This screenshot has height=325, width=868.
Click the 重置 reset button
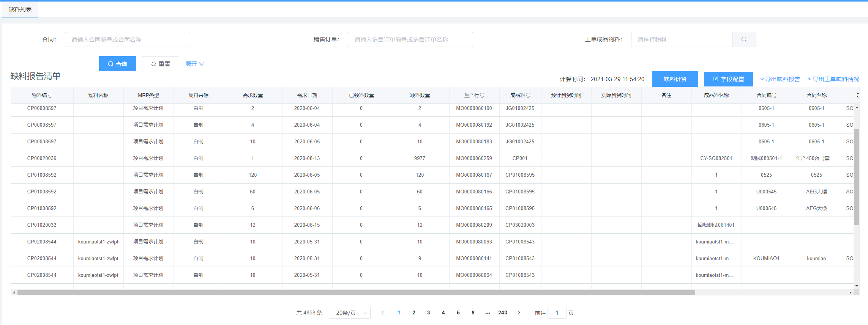click(161, 64)
